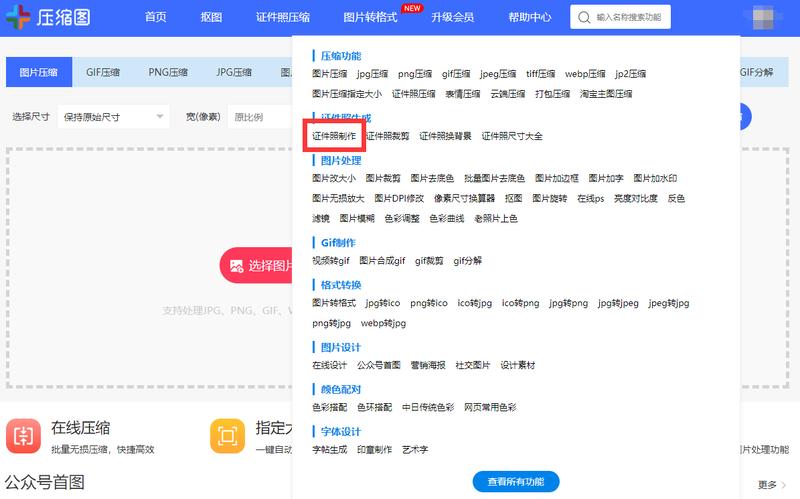
Task: Open 帮助中心 navigation item
Action: pos(530,17)
